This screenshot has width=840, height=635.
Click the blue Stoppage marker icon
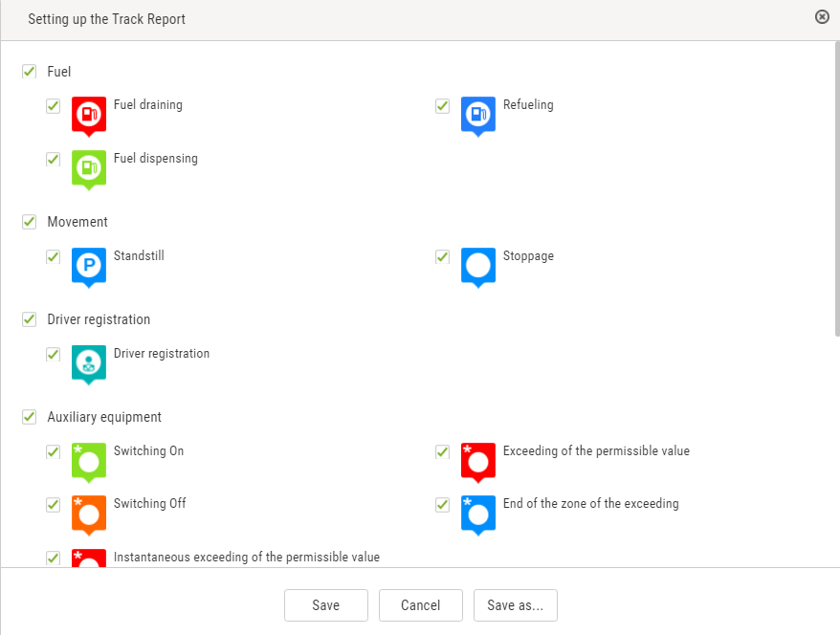[477, 268]
